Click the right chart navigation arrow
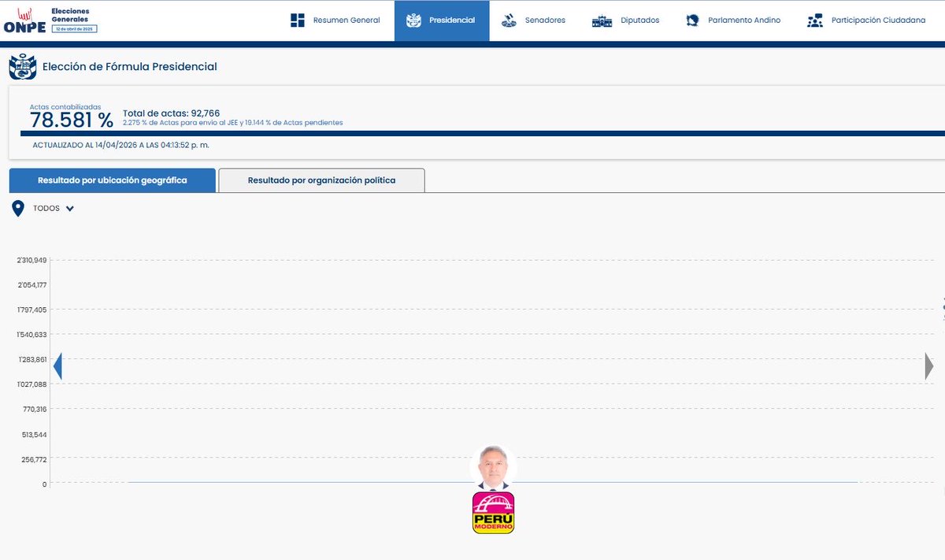Screen dimensions: 945x560 pos(929,367)
